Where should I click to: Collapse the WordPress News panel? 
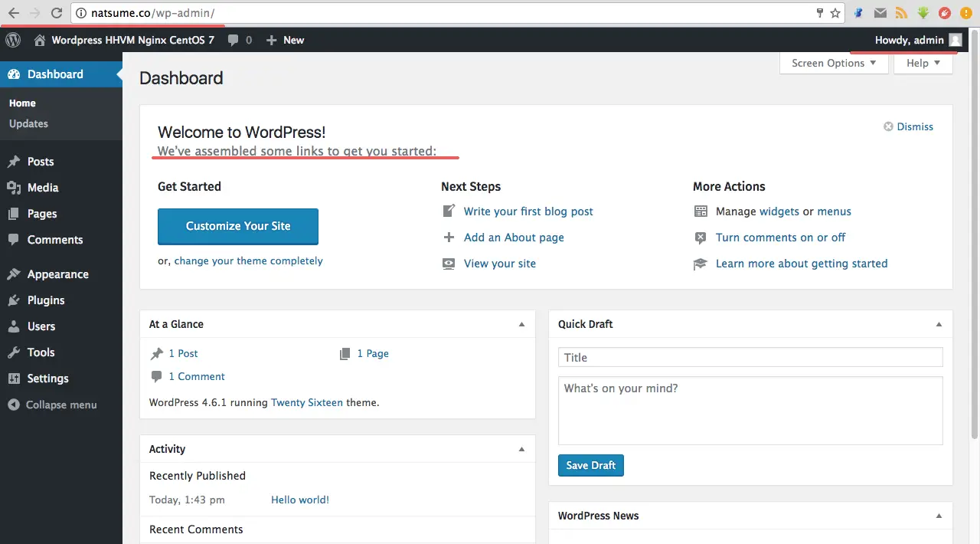[939, 516]
